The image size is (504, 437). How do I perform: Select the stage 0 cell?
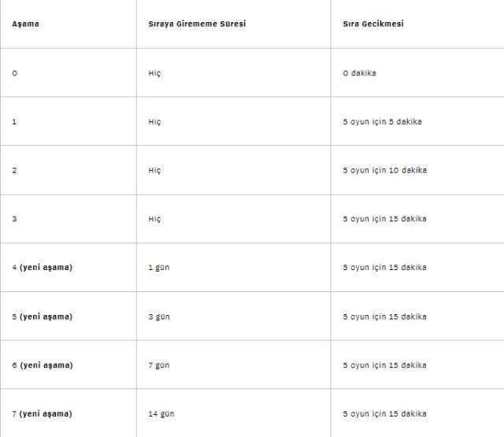coord(14,73)
